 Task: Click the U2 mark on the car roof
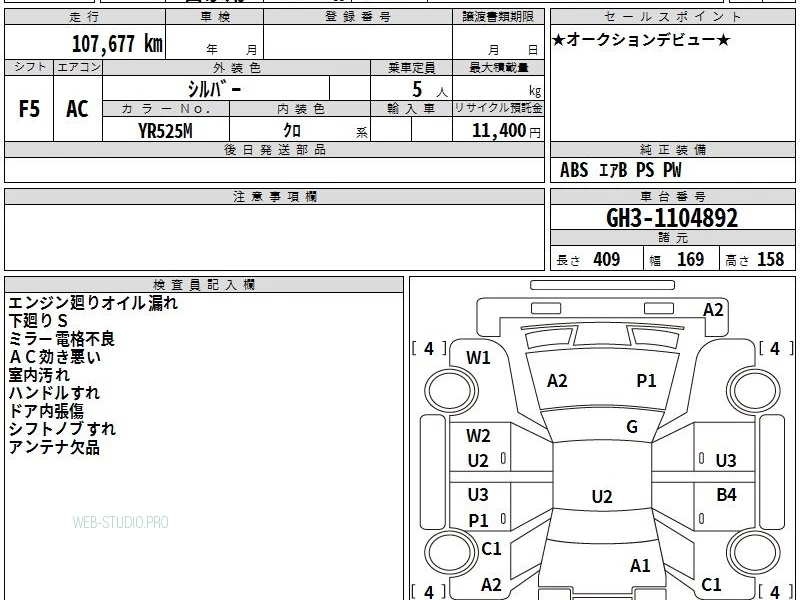point(602,496)
